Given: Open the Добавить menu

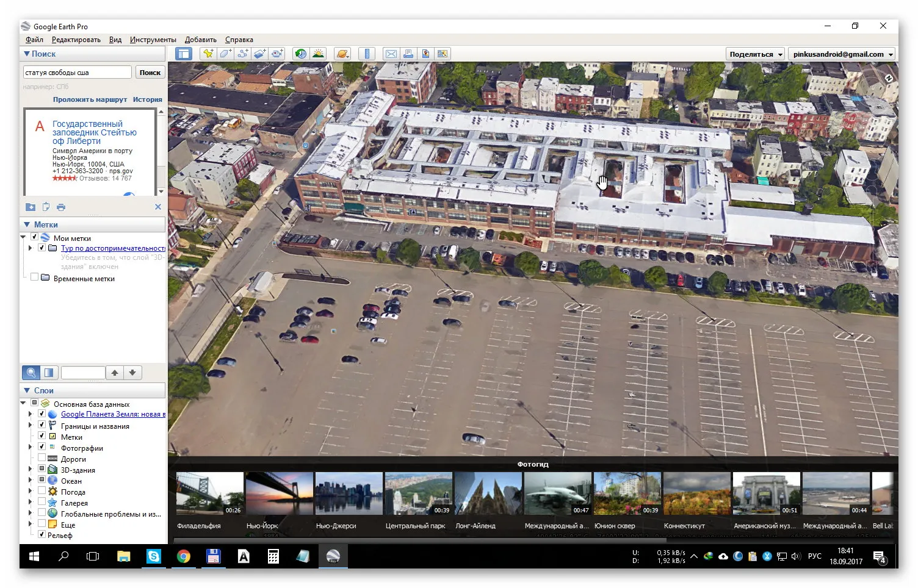Looking at the screenshot, I should click(201, 40).
